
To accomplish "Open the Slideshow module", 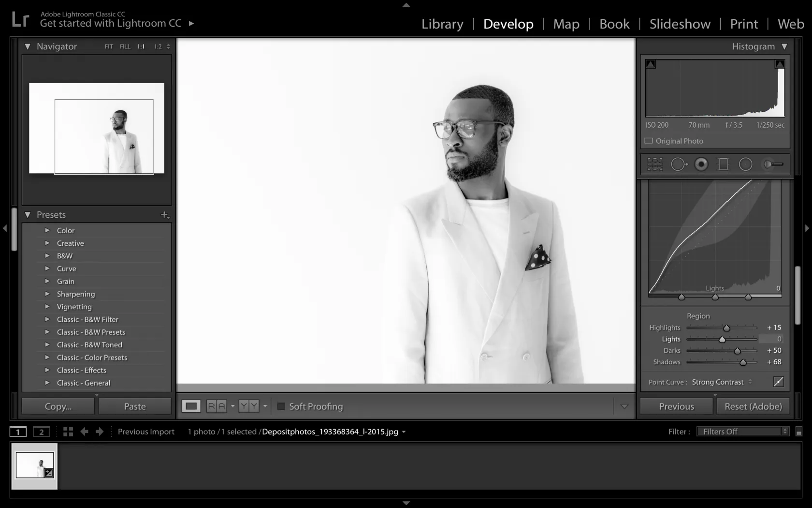I will [x=680, y=24].
